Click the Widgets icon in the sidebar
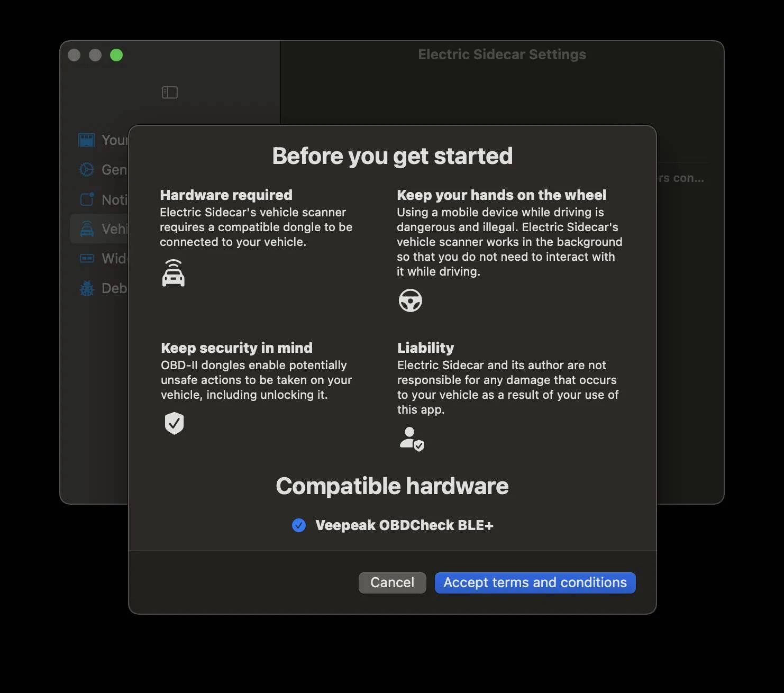 86,258
